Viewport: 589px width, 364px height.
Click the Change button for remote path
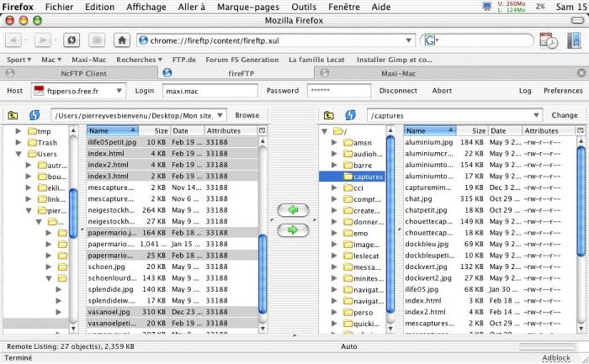pyautogui.click(x=565, y=115)
